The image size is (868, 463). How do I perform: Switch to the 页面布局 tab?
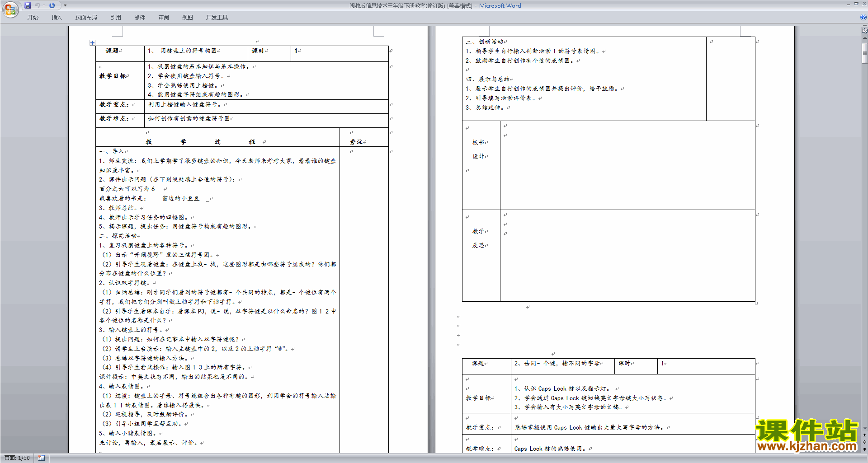coord(86,18)
